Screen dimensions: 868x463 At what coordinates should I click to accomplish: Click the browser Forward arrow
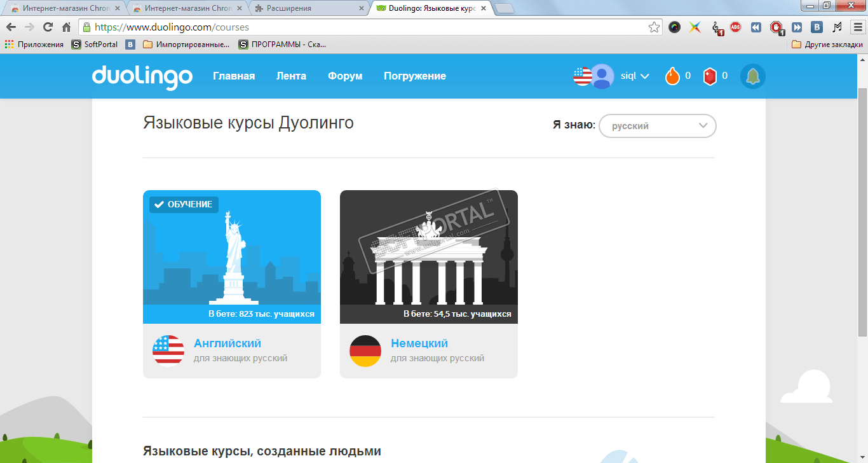[29, 27]
